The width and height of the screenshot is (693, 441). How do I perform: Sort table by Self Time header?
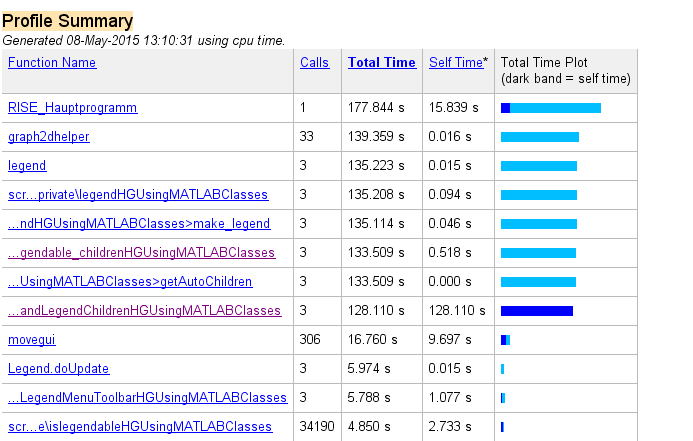click(455, 62)
